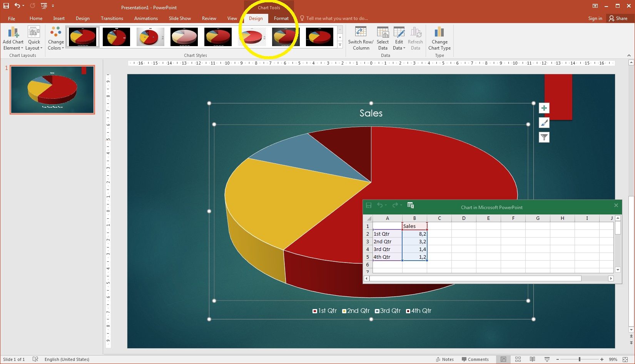Collapse the ribbon with the arrow
This screenshot has height=364, width=635.
pyautogui.click(x=629, y=55)
